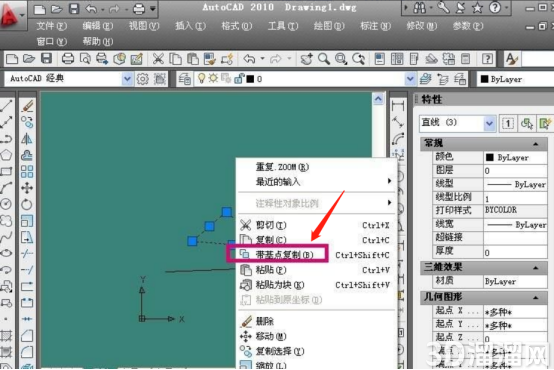This screenshot has width=554, height=370.
Task: Activate the Pan hand tool
Action: (x=306, y=59)
